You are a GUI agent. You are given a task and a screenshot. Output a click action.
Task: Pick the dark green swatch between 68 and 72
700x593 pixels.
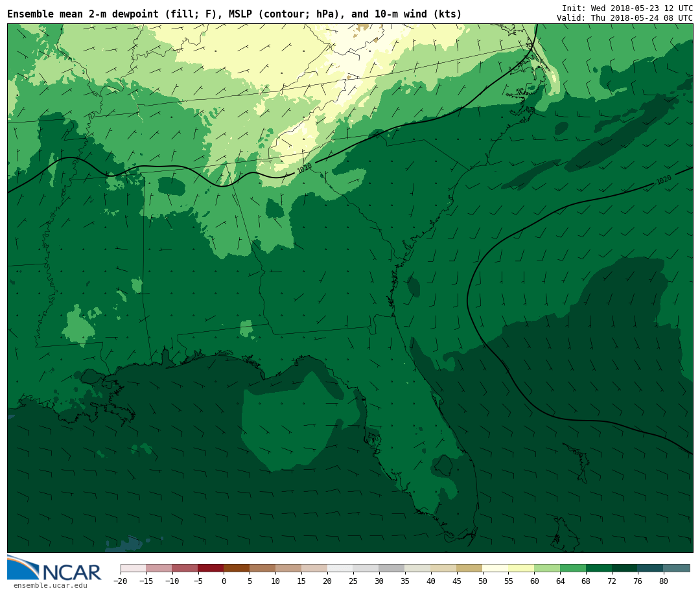pyautogui.click(x=599, y=568)
